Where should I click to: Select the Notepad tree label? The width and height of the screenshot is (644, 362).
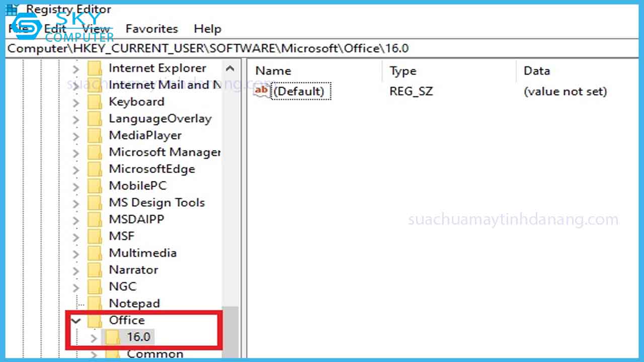(134, 304)
